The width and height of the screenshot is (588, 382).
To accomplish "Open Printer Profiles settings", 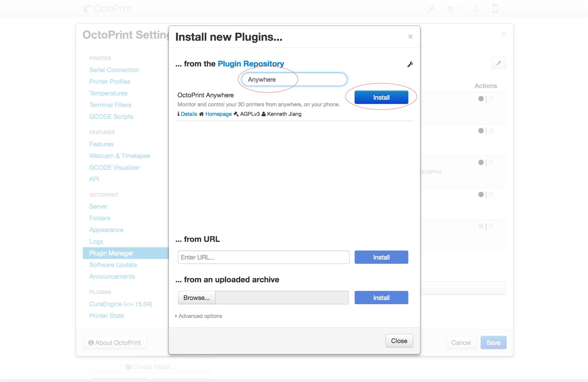I will coord(110,81).
